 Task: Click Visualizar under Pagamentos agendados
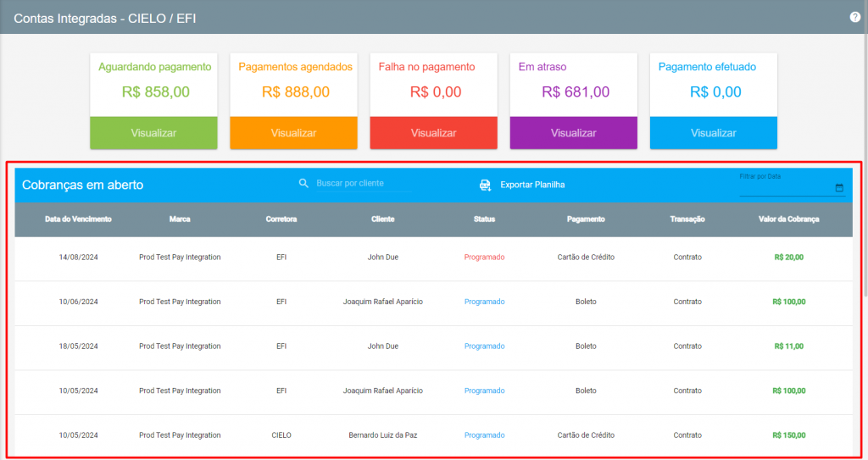point(293,133)
